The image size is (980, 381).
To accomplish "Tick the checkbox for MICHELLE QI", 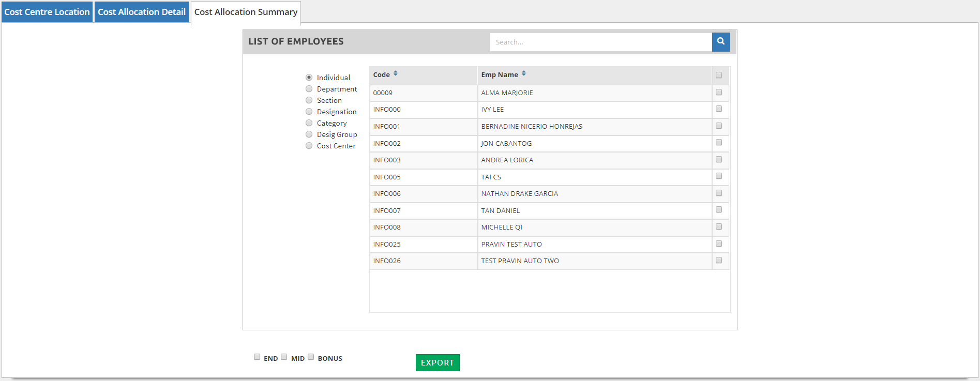I will (x=719, y=227).
